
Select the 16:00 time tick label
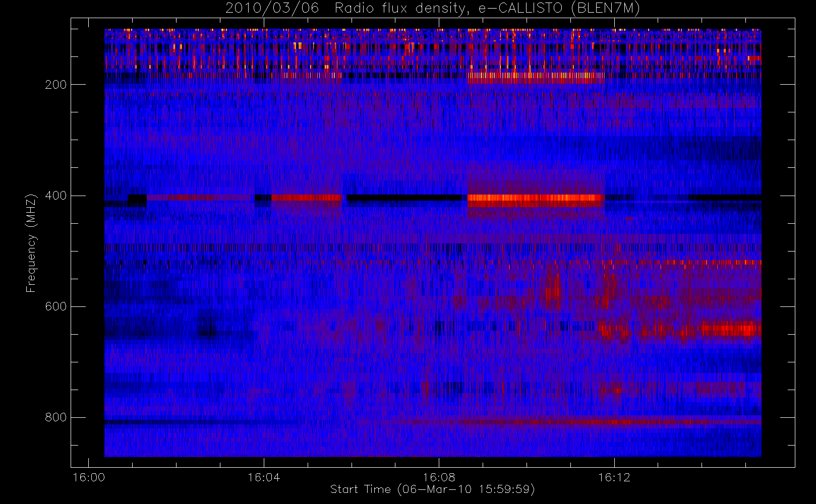point(89,477)
